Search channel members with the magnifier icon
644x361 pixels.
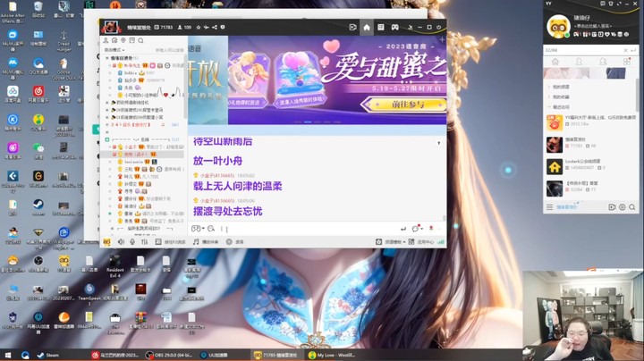pos(141,40)
